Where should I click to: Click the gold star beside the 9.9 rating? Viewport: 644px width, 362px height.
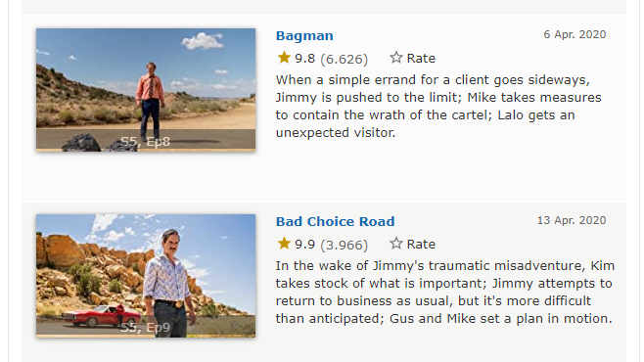click(x=284, y=244)
